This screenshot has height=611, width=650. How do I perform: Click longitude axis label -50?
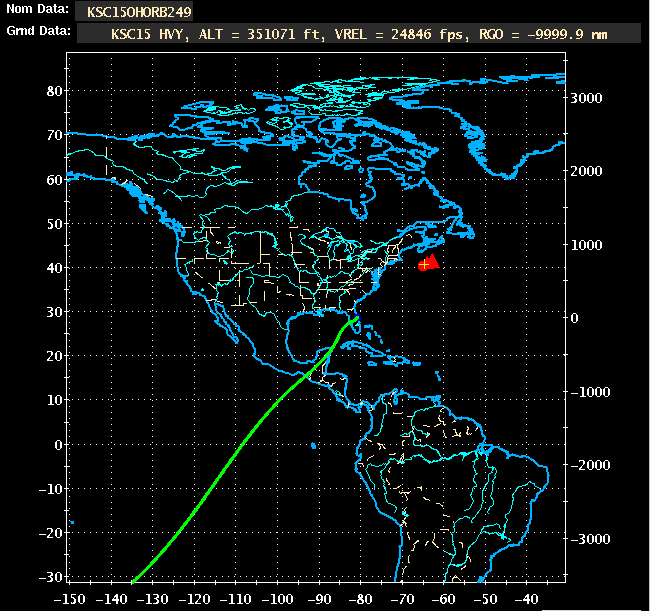pyautogui.click(x=485, y=599)
